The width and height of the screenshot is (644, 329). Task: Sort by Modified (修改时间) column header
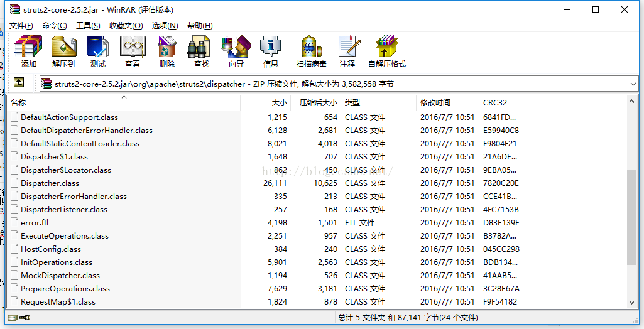(447, 102)
